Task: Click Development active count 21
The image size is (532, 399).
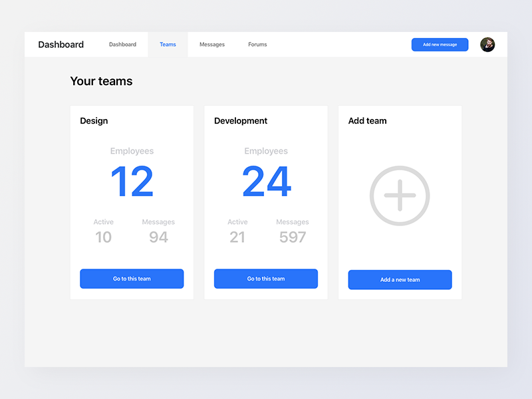Action: 237,237
